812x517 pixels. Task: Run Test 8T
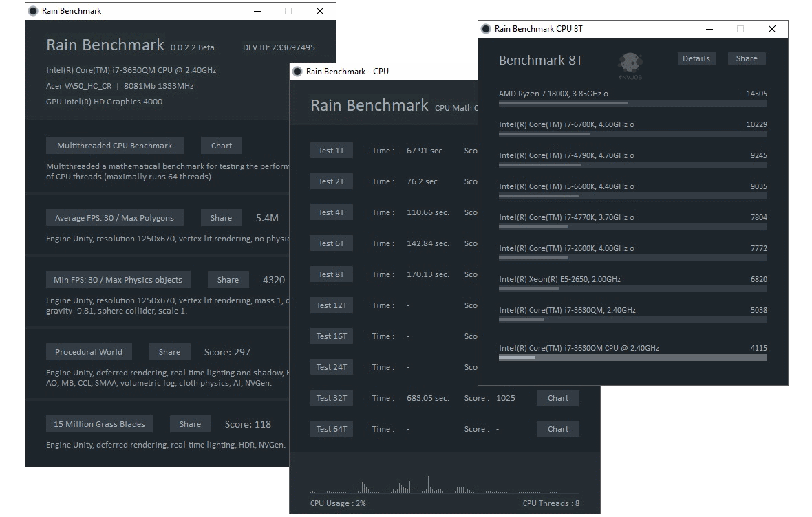click(x=331, y=274)
